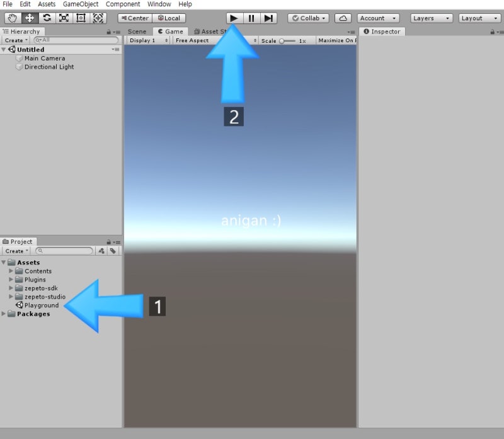504x439 pixels.
Task: Search by asset label in Project
Action: point(113,251)
